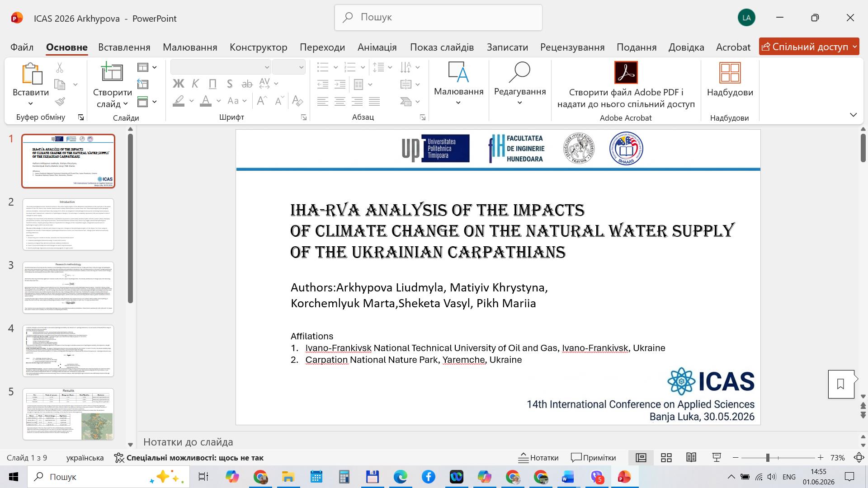Screen dimensions: 868x488
Task: Expand the font name combo box
Action: (267, 67)
